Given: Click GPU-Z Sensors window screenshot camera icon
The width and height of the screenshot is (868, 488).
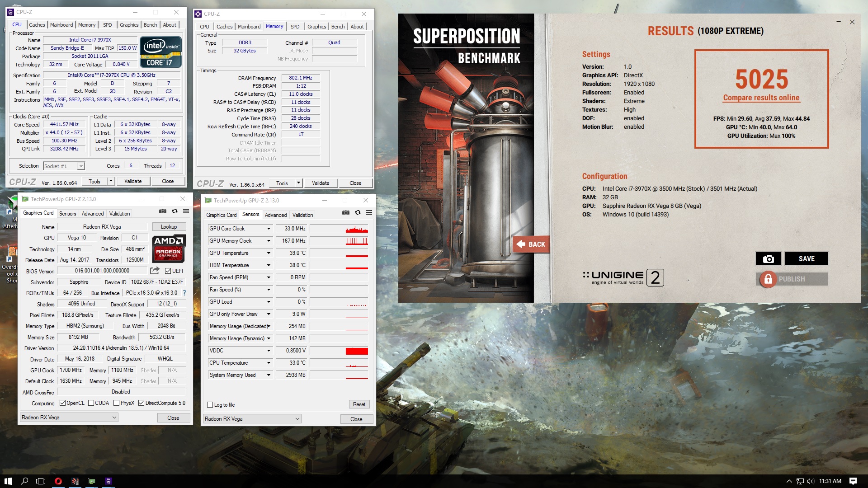Looking at the screenshot, I should tap(345, 212).
